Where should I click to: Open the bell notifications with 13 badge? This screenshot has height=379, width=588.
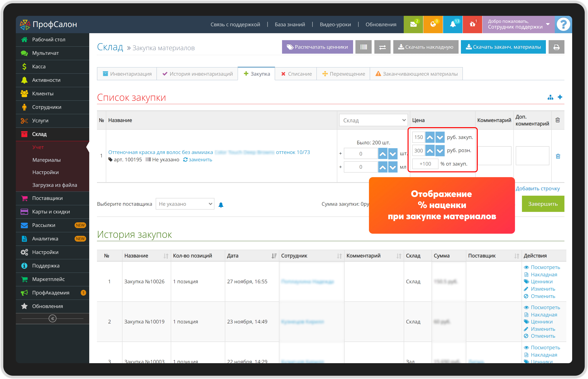(453, 24)
